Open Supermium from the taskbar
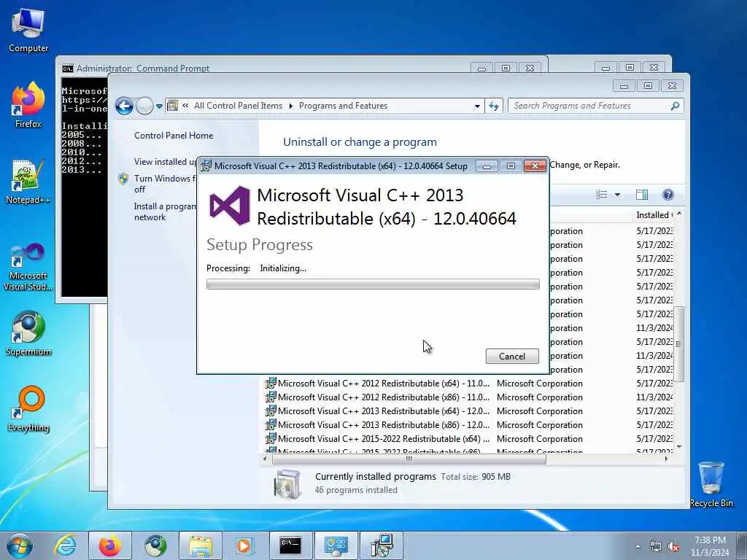 (155, 545)
